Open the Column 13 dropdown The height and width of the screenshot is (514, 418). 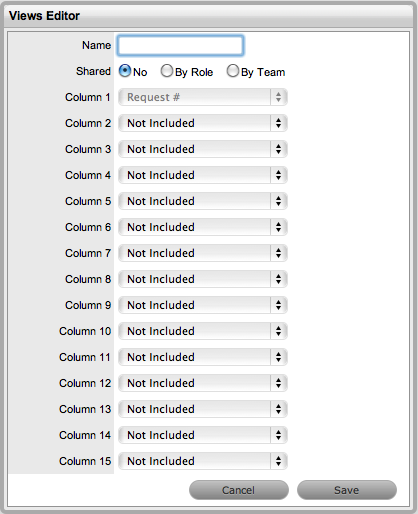203,409
